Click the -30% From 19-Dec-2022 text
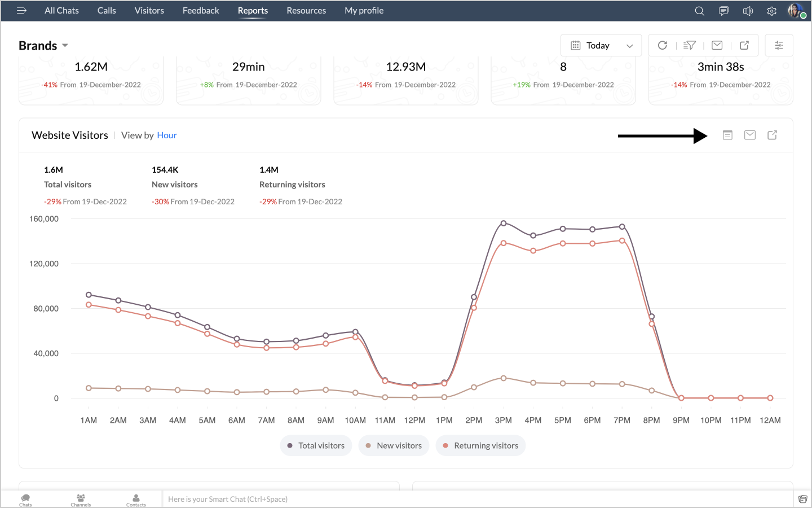This screenshot has height=508, width=812. 193,202
